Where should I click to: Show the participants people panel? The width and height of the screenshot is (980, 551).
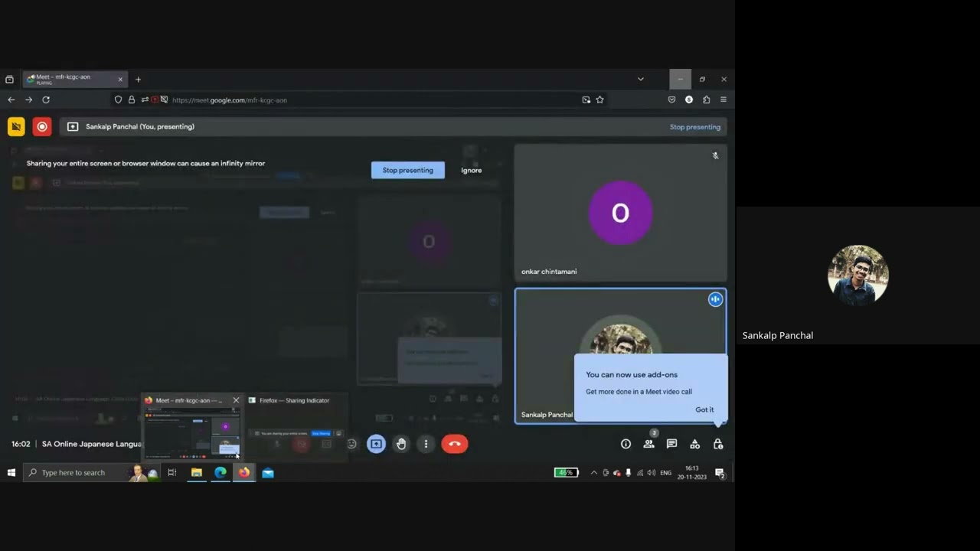(x=648, y=444)
